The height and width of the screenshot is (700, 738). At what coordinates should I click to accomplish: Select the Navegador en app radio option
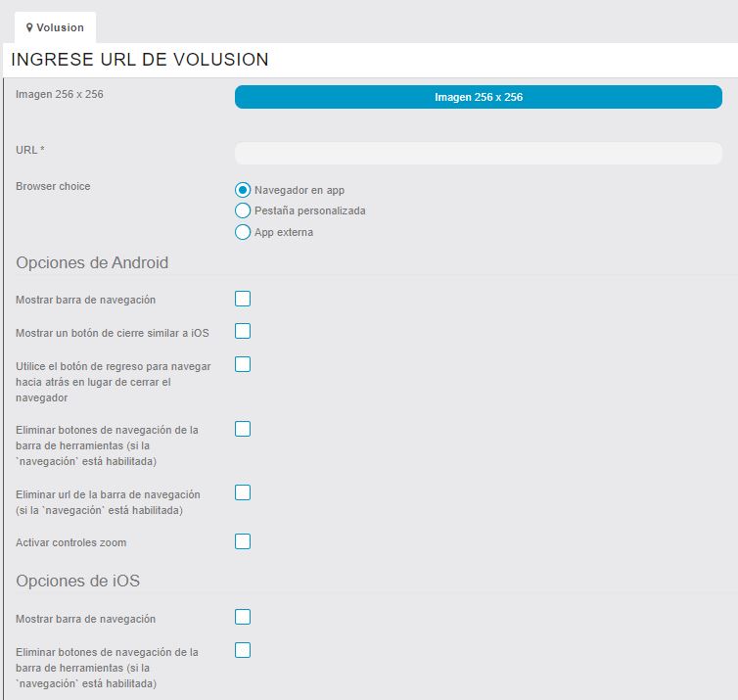(x=243, y=190)
